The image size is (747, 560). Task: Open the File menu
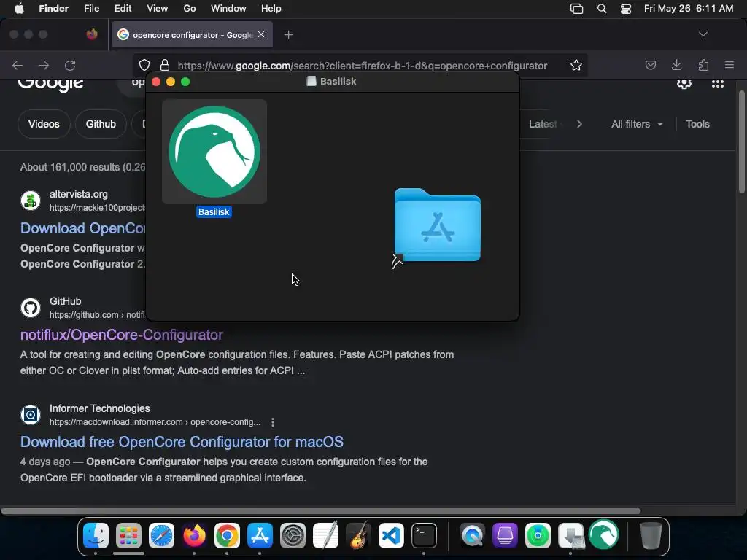coord(91,9)
